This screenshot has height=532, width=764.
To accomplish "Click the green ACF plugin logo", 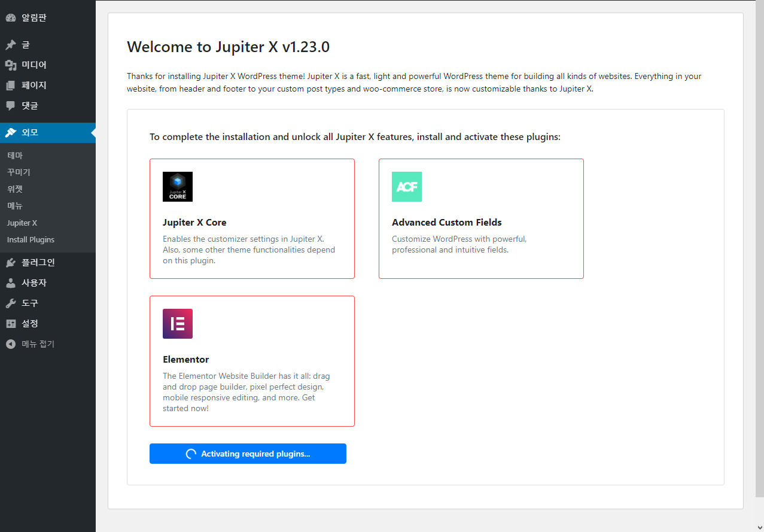I will coord(407,187).
